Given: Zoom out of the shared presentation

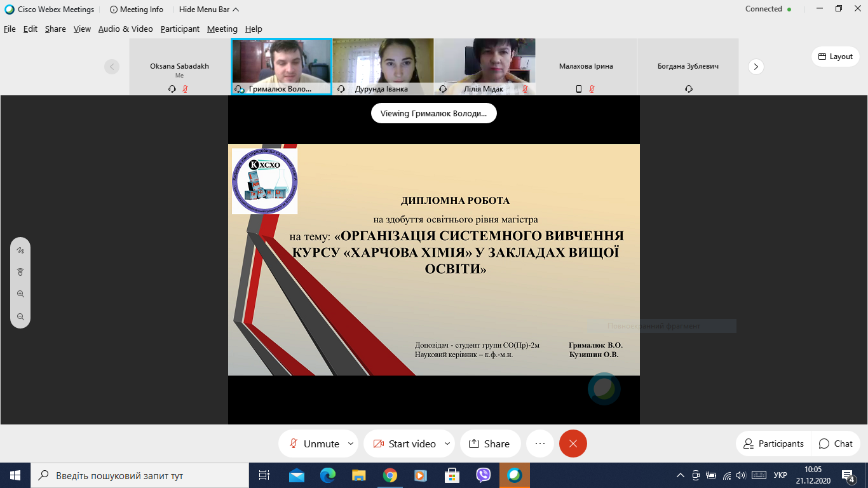Looking at the screenshot, I should click(20, 316).
